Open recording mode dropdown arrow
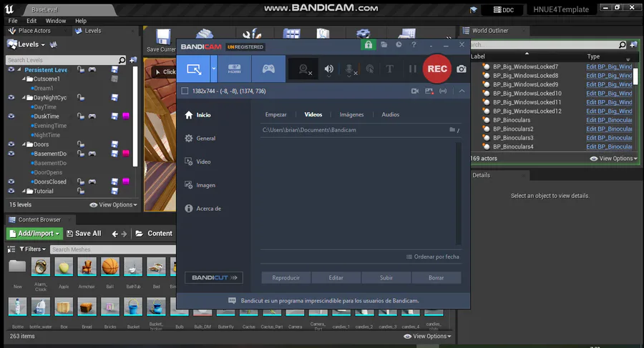 point(213,69)
